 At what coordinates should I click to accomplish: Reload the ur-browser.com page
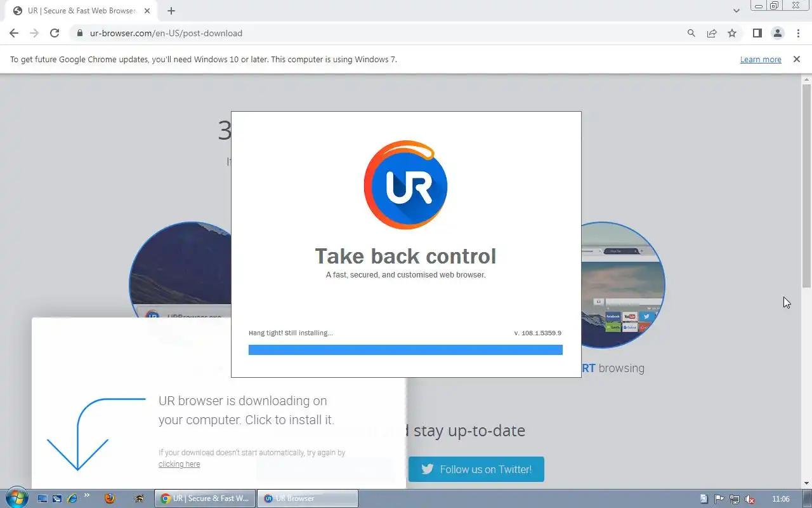pyautogui.click(x=55, y=33)
